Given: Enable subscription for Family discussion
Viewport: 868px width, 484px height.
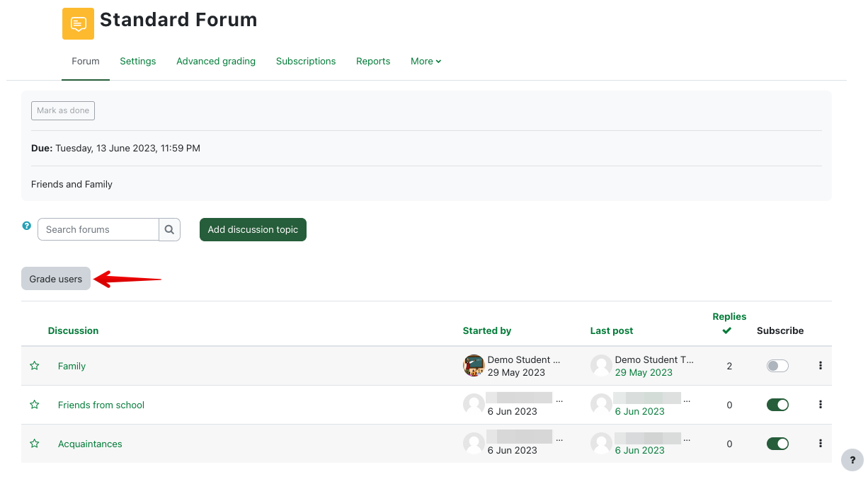Looking at the screenshot, I should click(x=777, y=366).
